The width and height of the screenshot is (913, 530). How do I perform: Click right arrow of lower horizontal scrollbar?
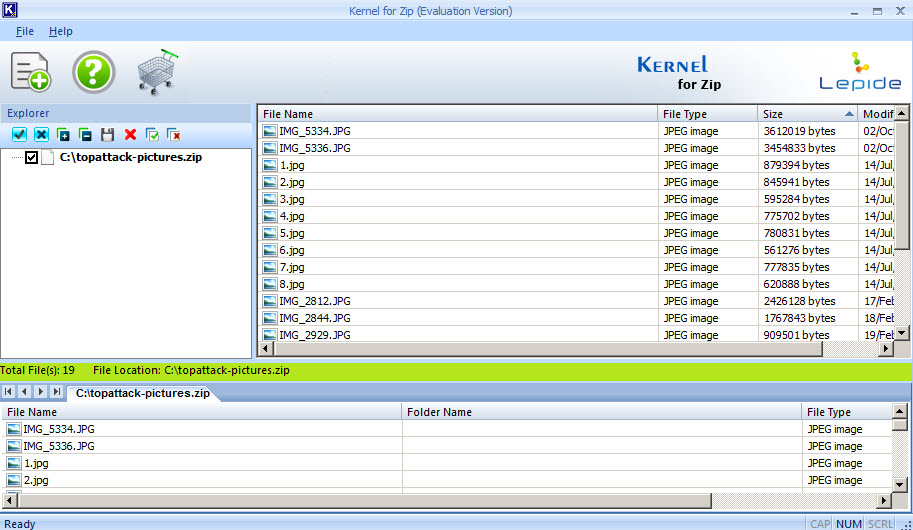pyautogui.click(x=884, y=500)
